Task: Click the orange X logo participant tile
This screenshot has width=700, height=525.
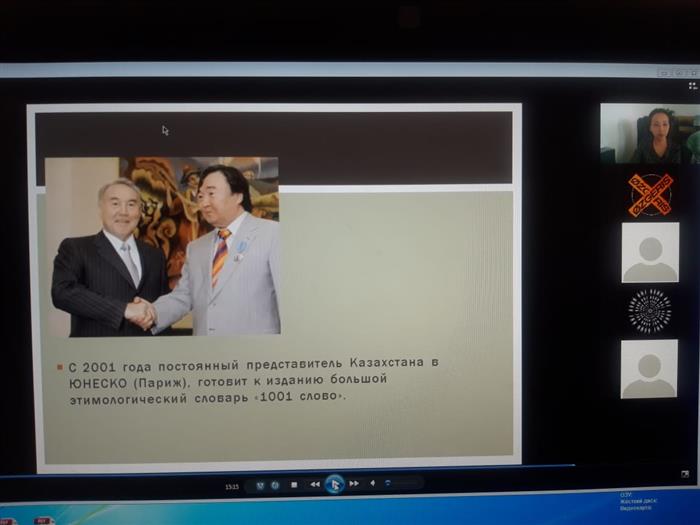Action: pos(650,194)
